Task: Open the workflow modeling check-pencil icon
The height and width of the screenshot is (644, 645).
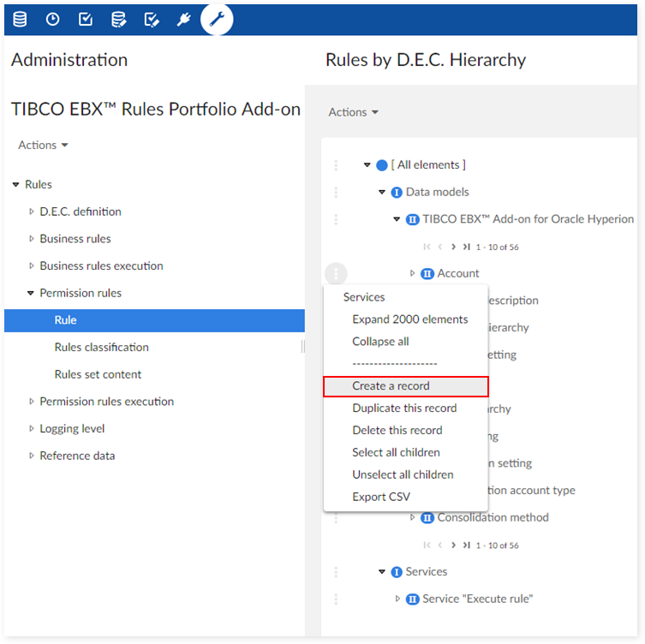Action: (152, 20)
